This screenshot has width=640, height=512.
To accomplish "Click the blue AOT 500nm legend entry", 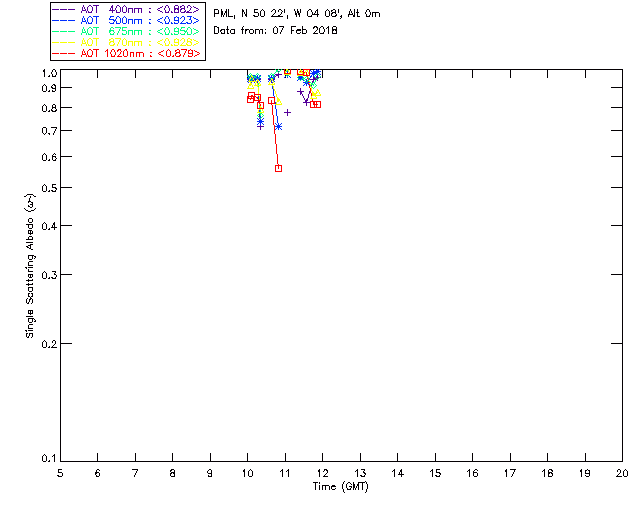I will [x=126, y=20].
